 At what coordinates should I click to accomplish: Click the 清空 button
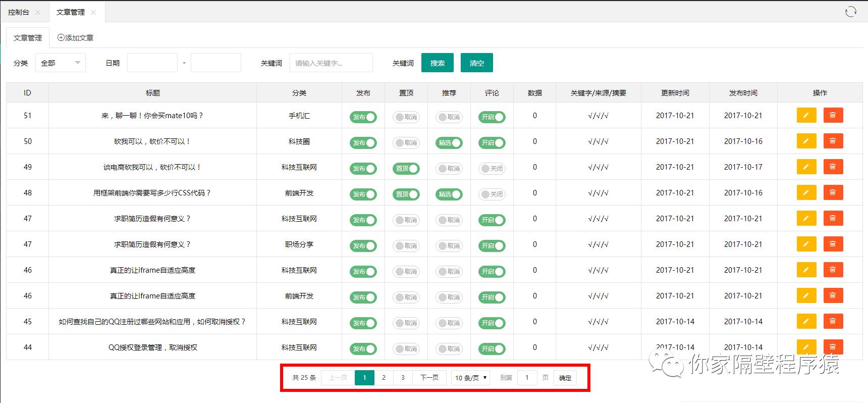point(477,63)
